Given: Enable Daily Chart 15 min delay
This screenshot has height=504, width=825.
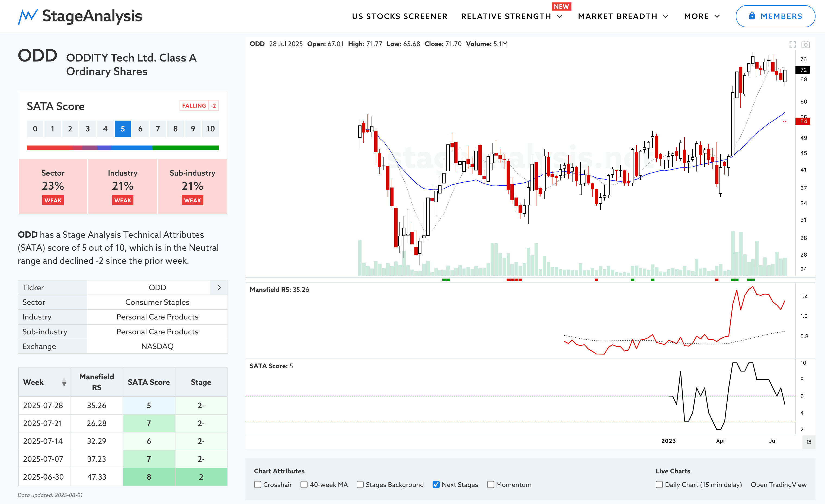Looking at the screenshot, I should pyautogui.click(x=659, y=484).
